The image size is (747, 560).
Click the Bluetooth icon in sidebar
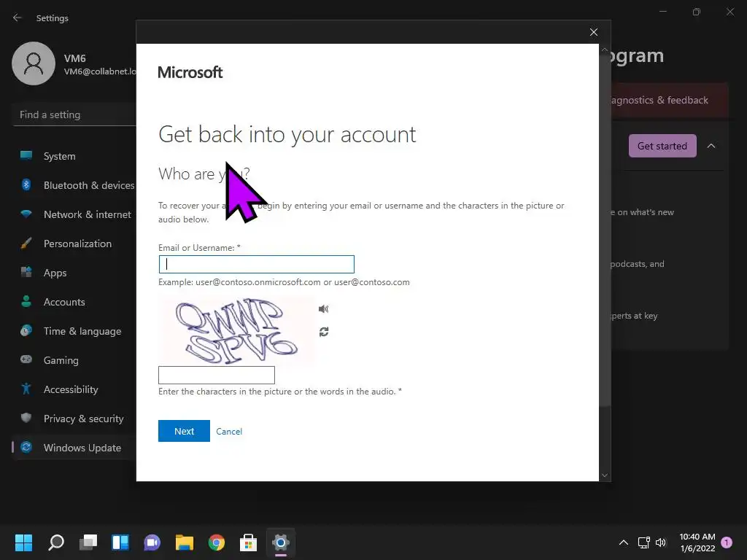click(26, 184)
